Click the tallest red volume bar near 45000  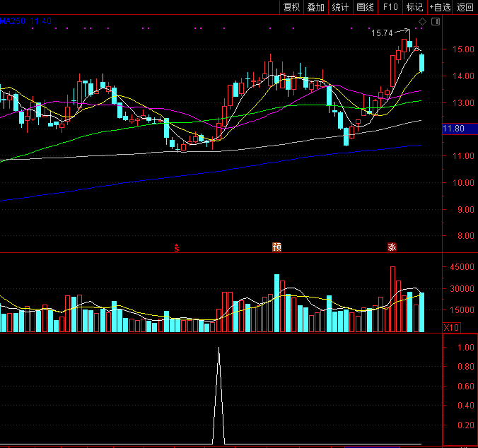coord(392,299)
